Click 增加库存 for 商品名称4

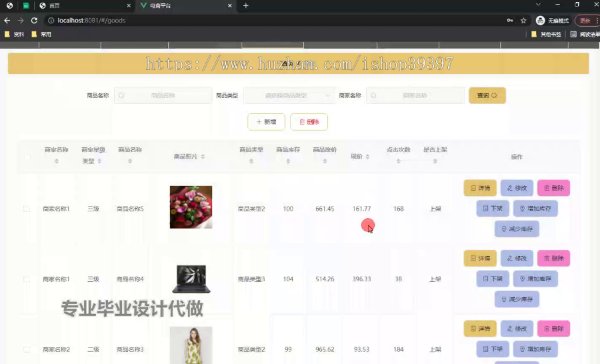[535, 279]
